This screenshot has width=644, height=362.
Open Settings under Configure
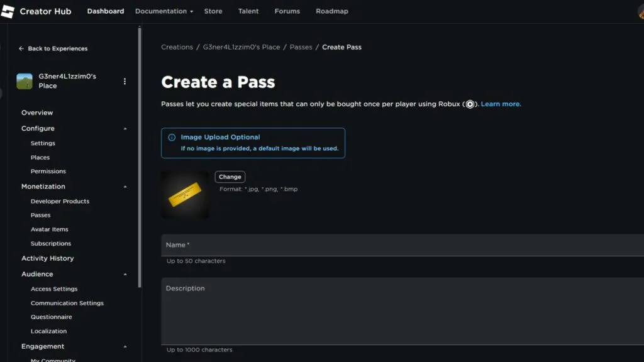click(43, 143)
